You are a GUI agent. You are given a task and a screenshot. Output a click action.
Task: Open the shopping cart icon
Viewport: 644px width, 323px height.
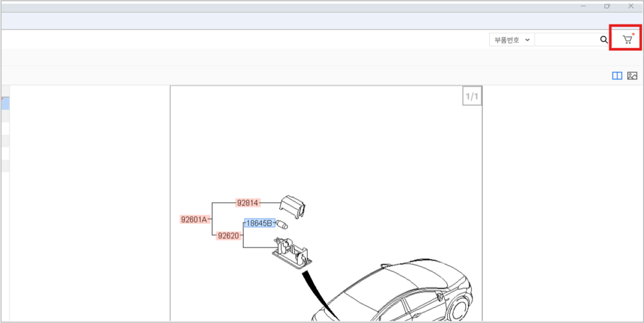627,40
